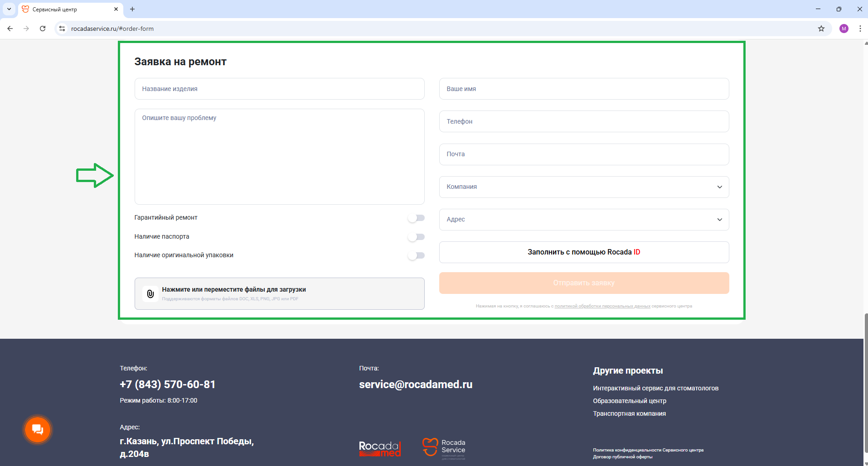Click the Другие проекты heading
The width and height of the screenshot is (868, 466).
click(x=628, y=371)
